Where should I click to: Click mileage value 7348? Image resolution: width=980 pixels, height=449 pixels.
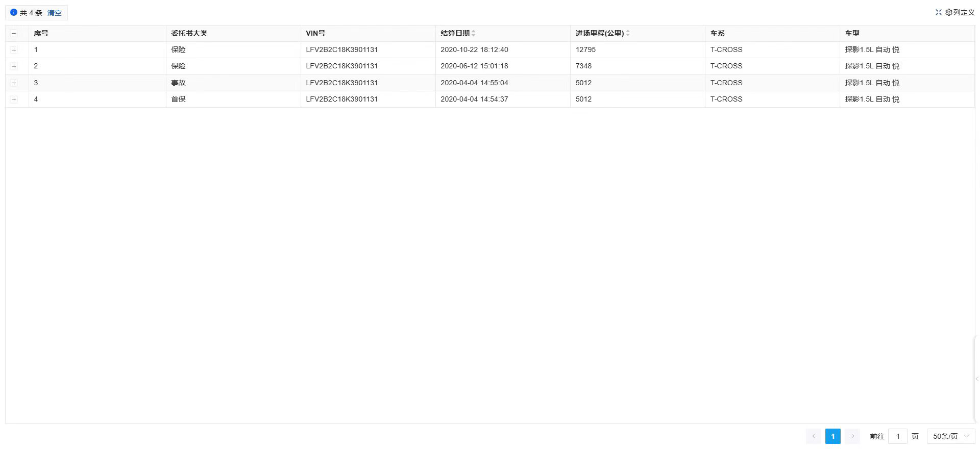[583, 66]
